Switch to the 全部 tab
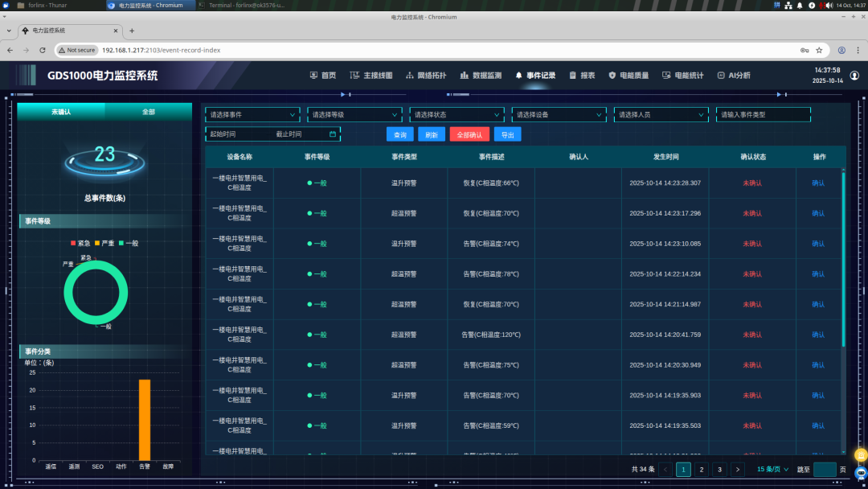This screenshot has height=489, width=868. pos(149,112)
